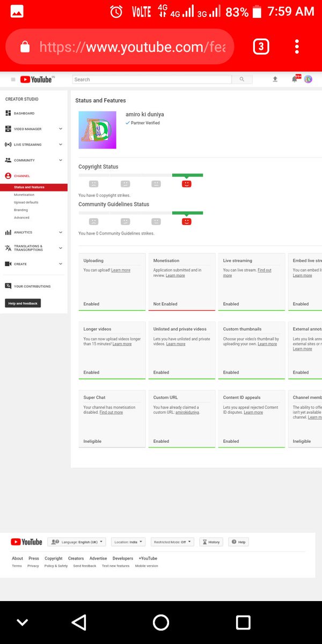Click the Dashboard sidebar icon
The image size is (322, 644).
(x=8, y=113)
